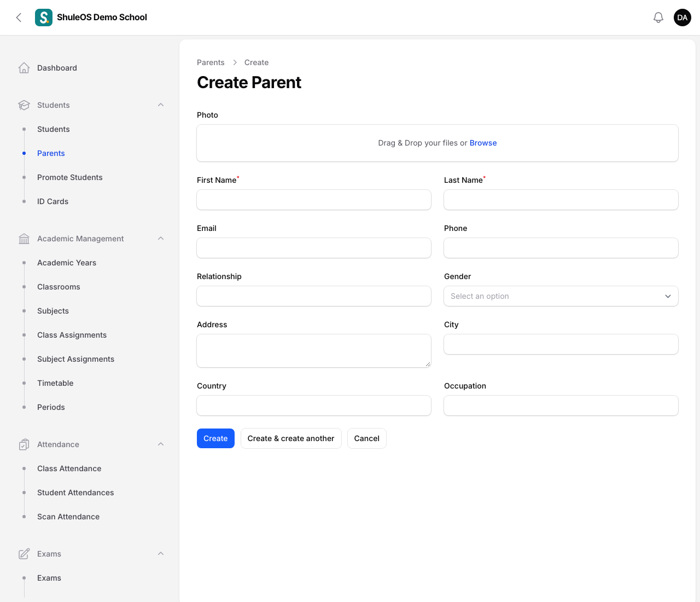Click the Dashboard home icon
The height and width of the screenshot is (602, 700).
click(x=24, y=68)
